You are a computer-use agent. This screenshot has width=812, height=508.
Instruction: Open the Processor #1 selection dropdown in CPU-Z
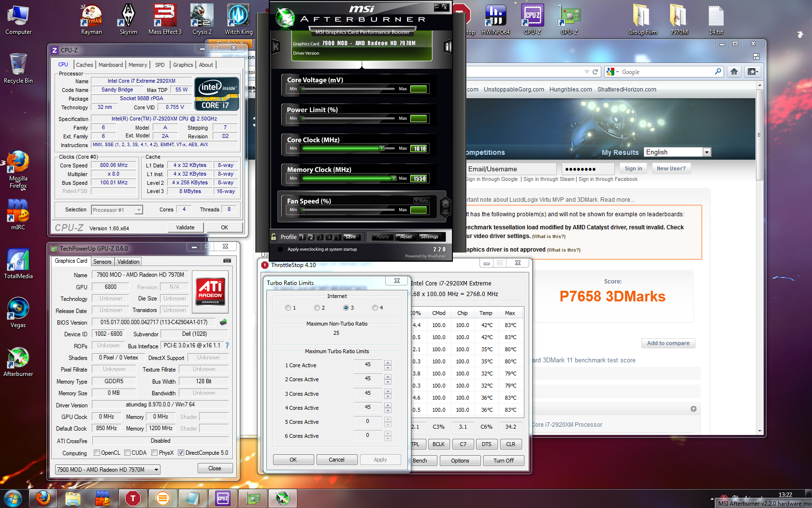[139, 210]
